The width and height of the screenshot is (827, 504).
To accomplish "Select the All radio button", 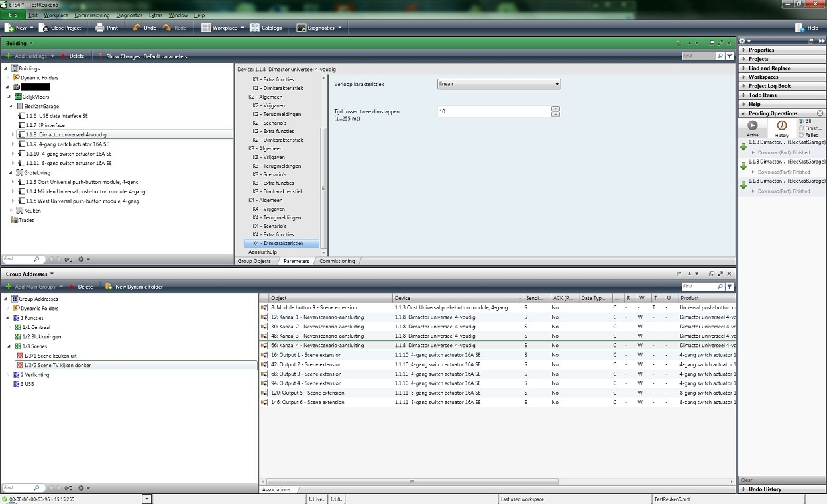I will coord(801,122).
